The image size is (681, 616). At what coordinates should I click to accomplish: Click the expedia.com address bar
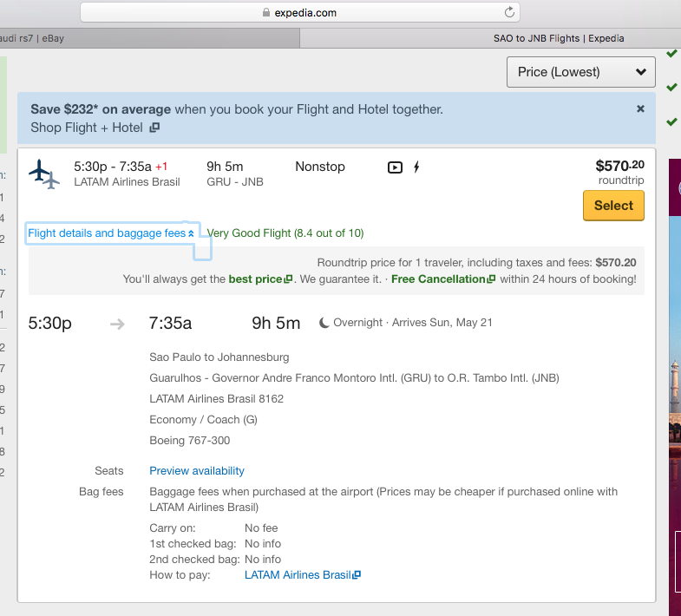tap(300, 13)
